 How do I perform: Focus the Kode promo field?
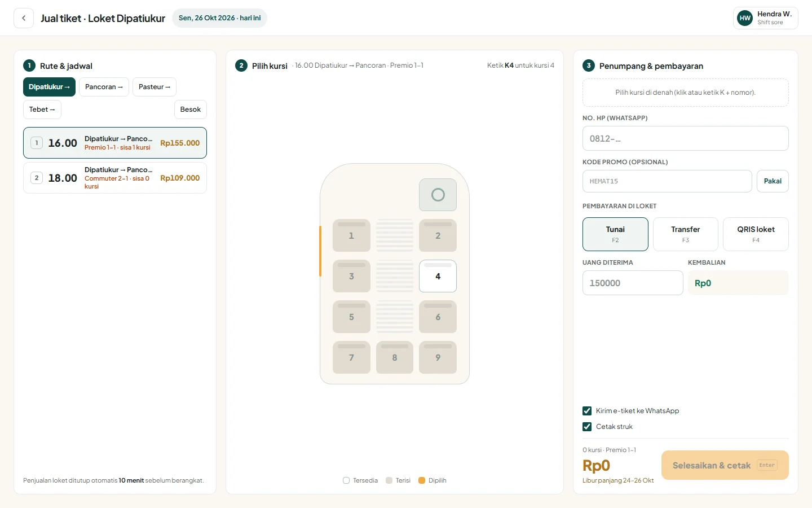pos(667,181)
